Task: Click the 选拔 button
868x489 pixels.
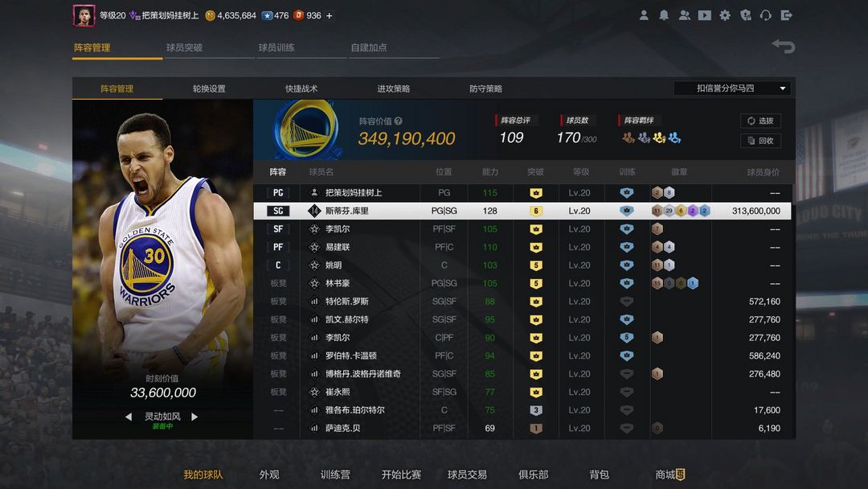Action: (x=760, y=121)
